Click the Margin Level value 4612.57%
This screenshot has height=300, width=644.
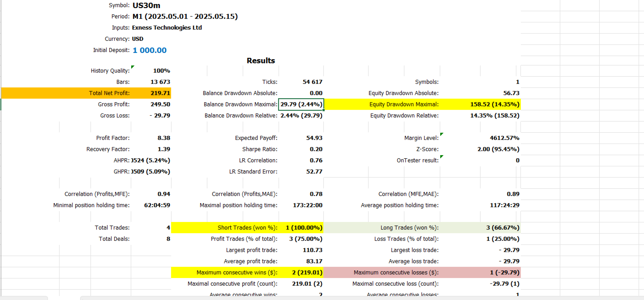(x=505, y=138)
